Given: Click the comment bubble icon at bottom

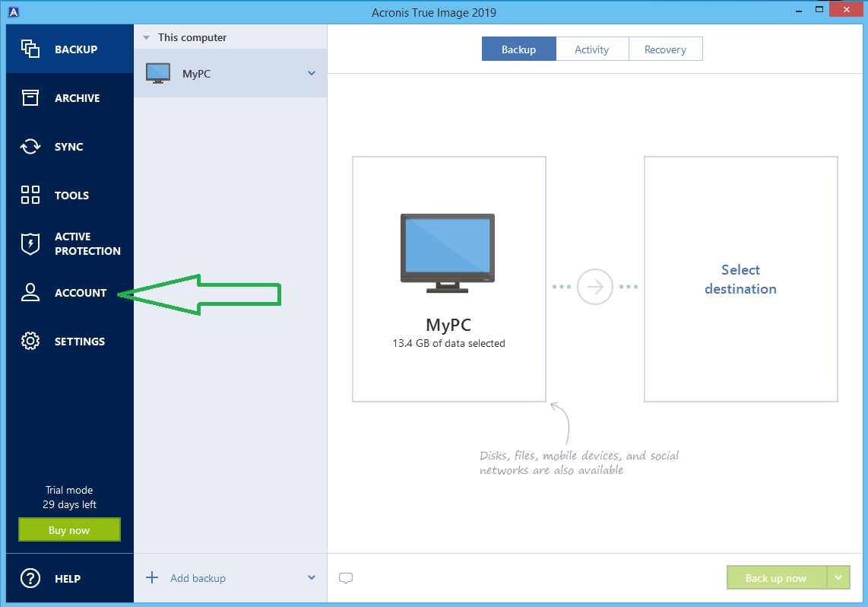Looking at the screenshot, I should coord(346,578).
